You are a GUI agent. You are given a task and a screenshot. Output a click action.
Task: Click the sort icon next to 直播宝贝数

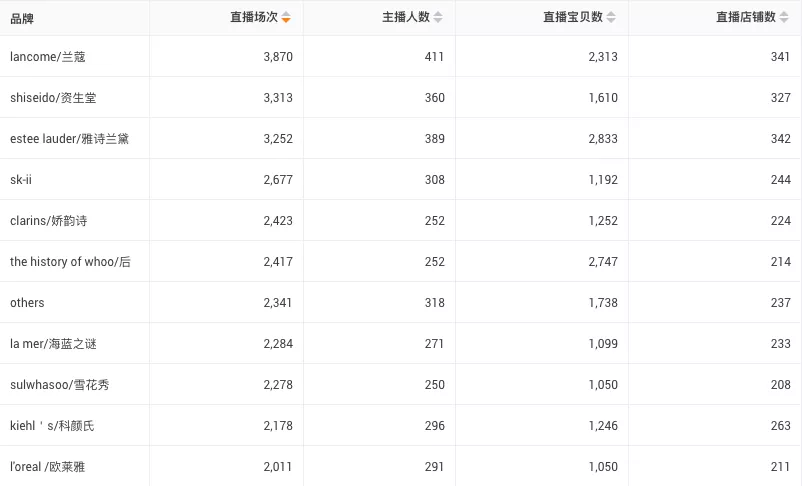pos(611,17)
